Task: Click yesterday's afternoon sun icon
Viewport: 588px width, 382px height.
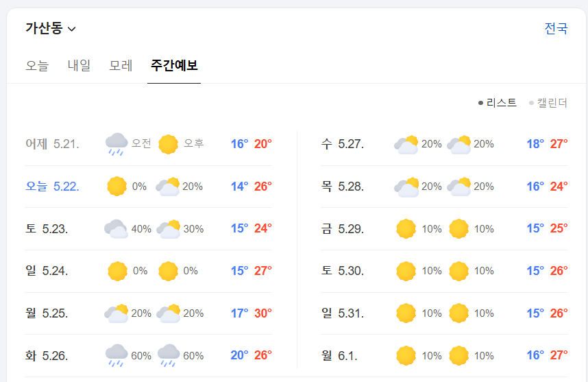Action: coord(168,144)
